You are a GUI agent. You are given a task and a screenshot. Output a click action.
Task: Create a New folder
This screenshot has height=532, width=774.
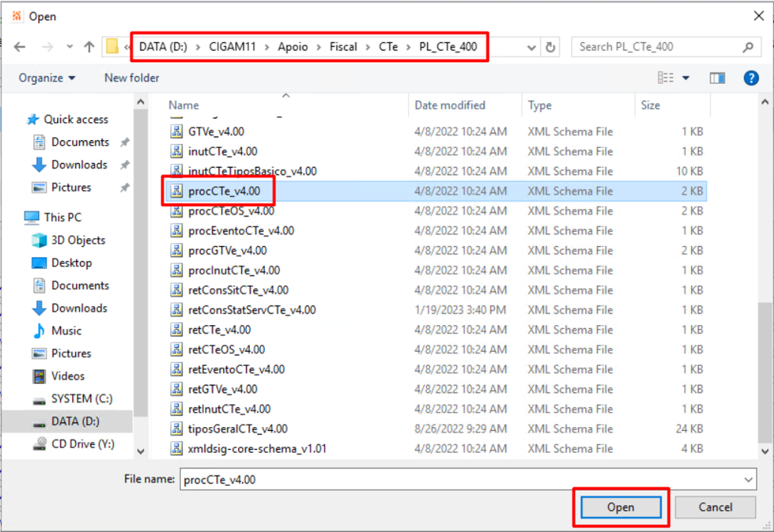coord(132,78)
